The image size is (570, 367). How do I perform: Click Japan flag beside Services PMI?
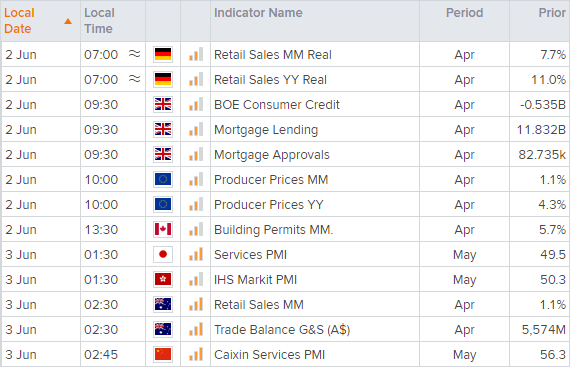pos(163,254)
